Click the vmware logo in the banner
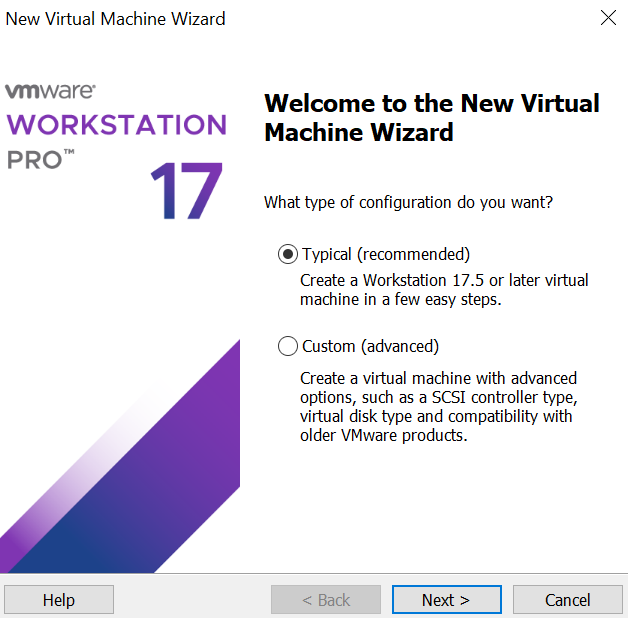Screen dimensions: 628x618 50,91
